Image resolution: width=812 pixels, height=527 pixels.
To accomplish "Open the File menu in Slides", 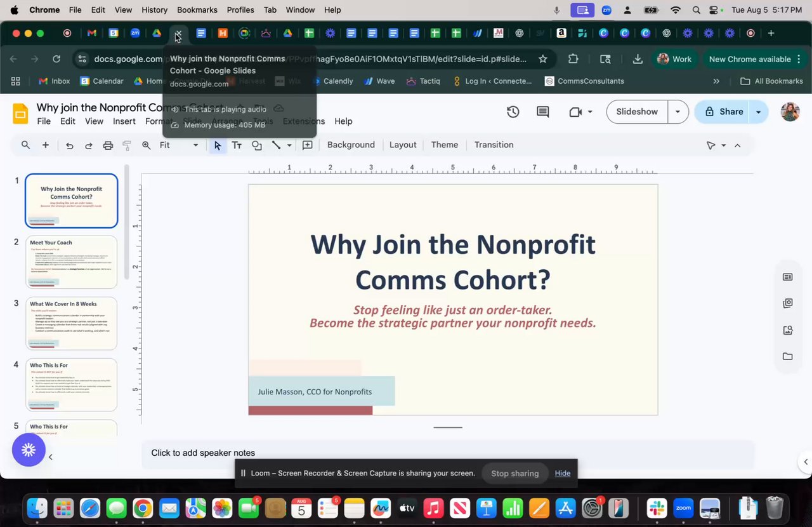I will [x=44, y=121].
